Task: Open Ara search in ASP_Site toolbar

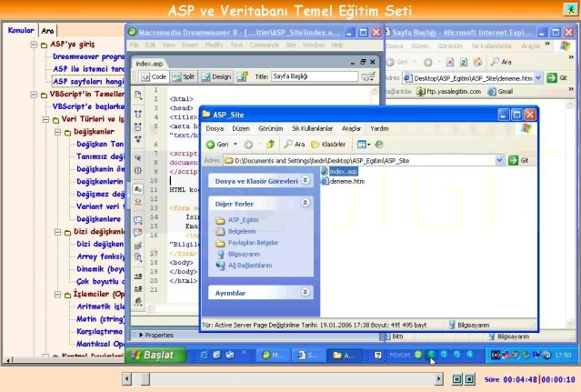Action: [x=295, y=144]
